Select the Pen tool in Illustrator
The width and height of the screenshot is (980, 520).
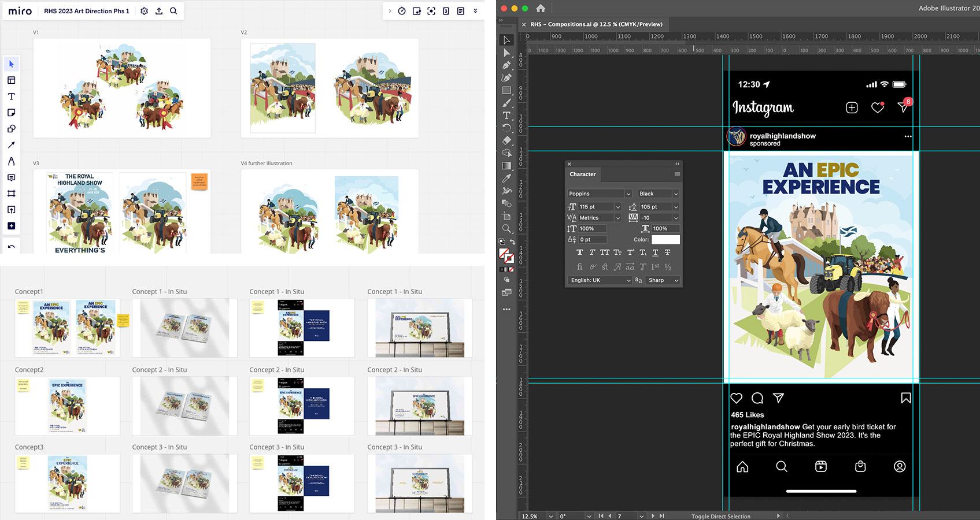[506, 65]
